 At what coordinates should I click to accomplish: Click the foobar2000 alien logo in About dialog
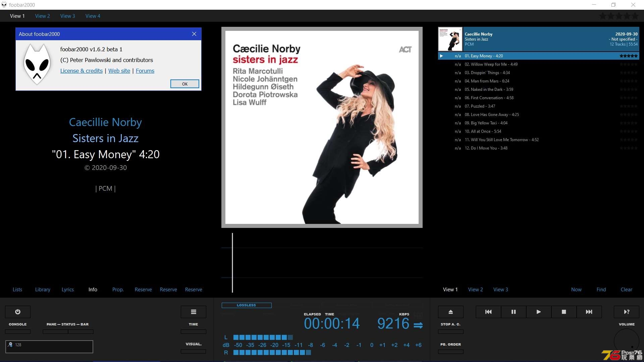click(x=37, y=64)
